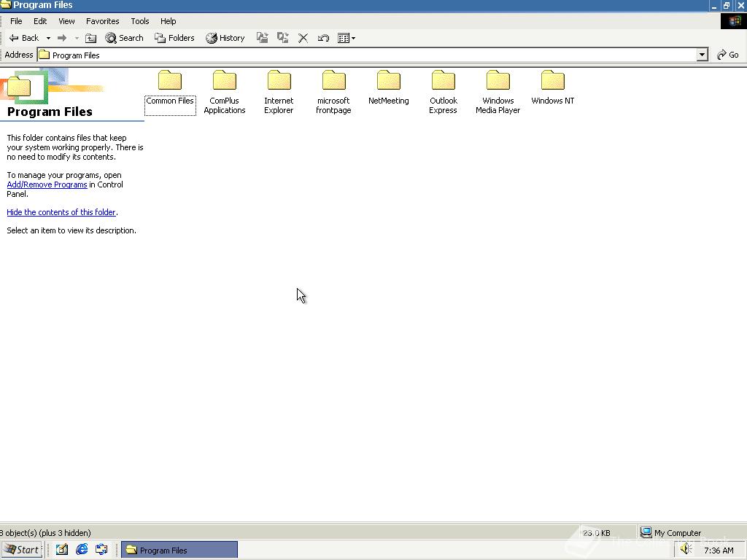Click the My Computer status bar zone

coord(692,532)
